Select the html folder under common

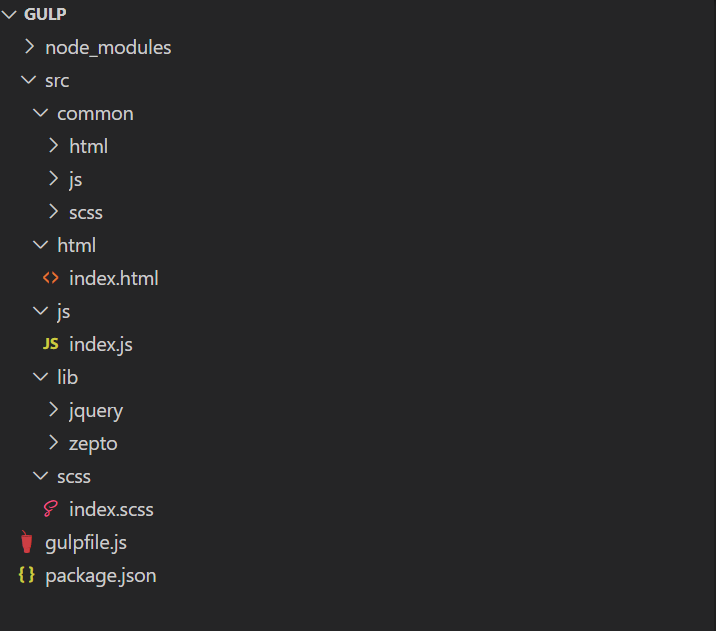click(88, 146)
